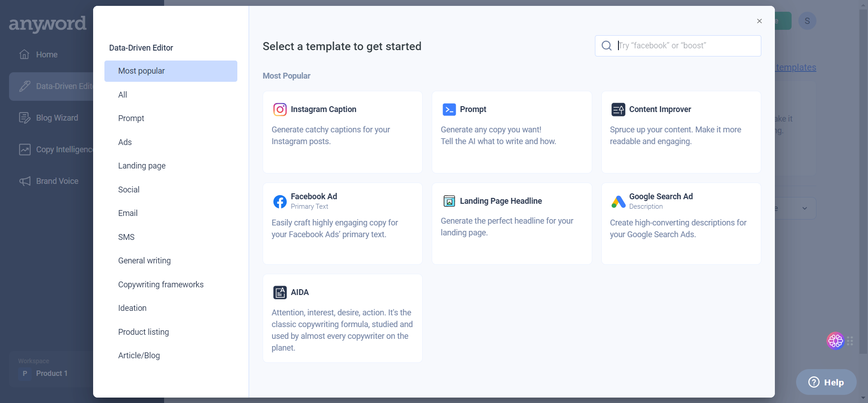Click 'Select a template to get started'
The height and width of the screenshot is (403, 868).
[342, 47]
